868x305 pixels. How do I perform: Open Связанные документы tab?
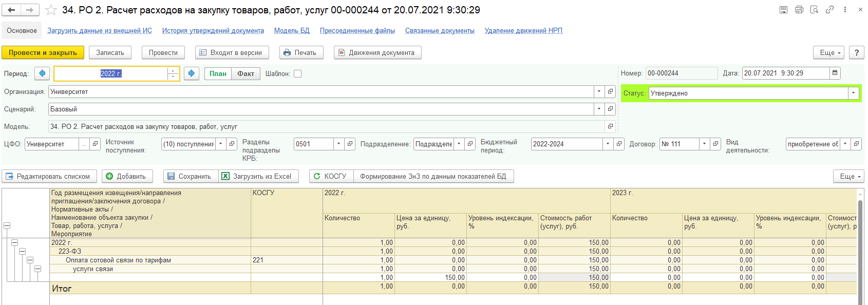440,31
